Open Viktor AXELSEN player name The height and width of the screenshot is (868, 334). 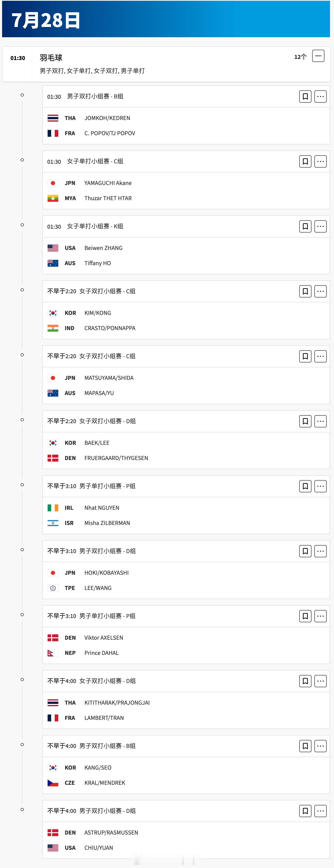pos(104,638)
